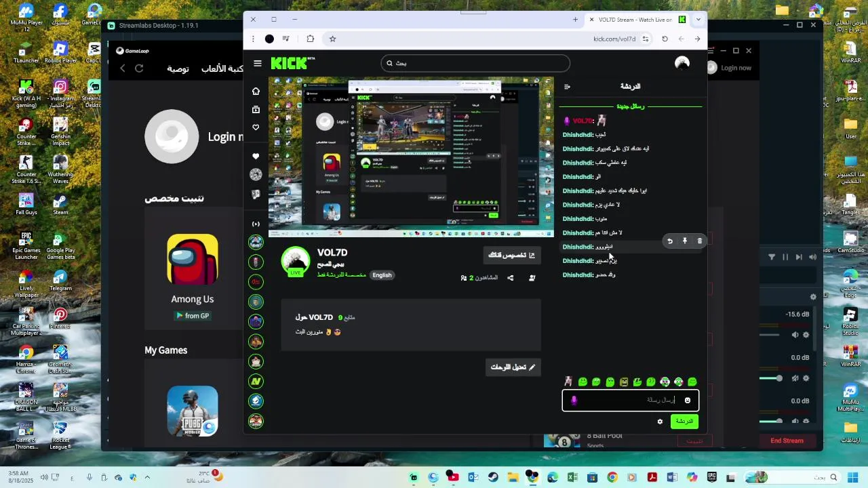The width and height of the screenshot is (868, 488).
Task: Click the VOL7D channel avatar with LIVE badge
Action: (296, 262)
